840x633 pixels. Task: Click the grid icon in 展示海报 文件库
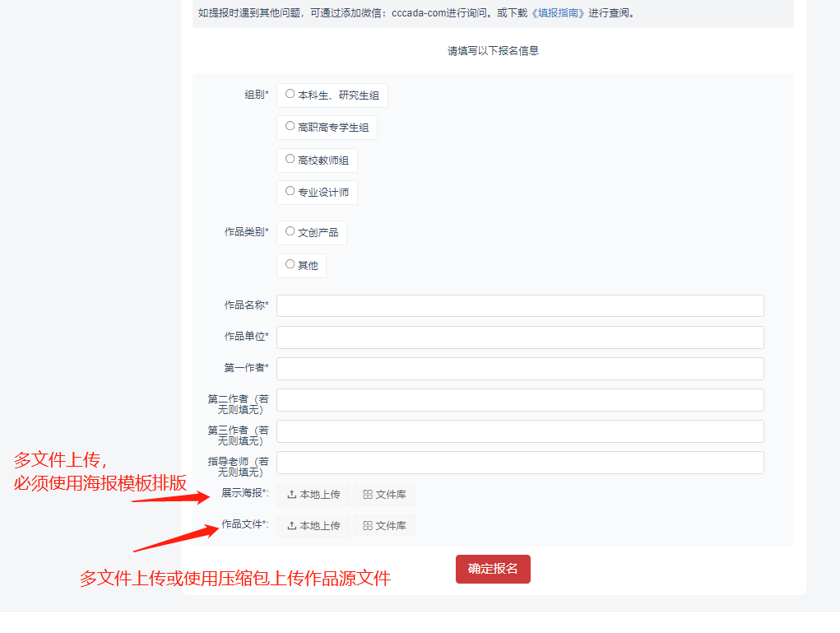(x=368, y=494)
